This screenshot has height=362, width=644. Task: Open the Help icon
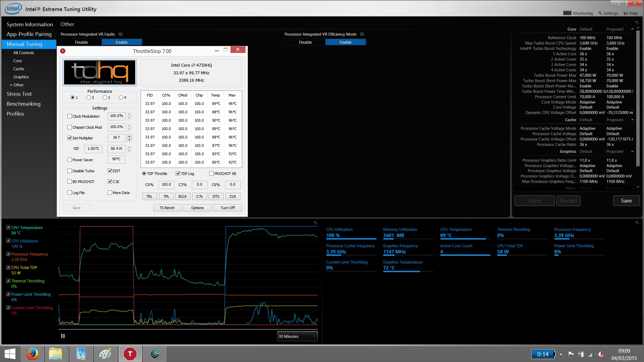click(626, 13)
